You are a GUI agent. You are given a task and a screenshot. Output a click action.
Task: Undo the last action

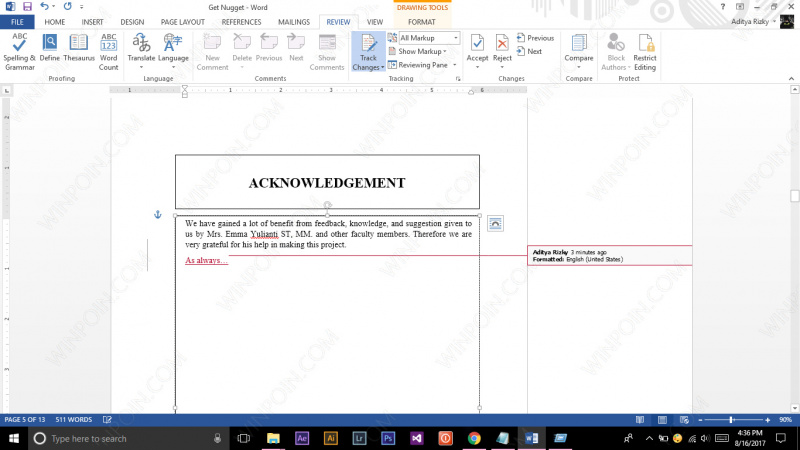(44, 7)
